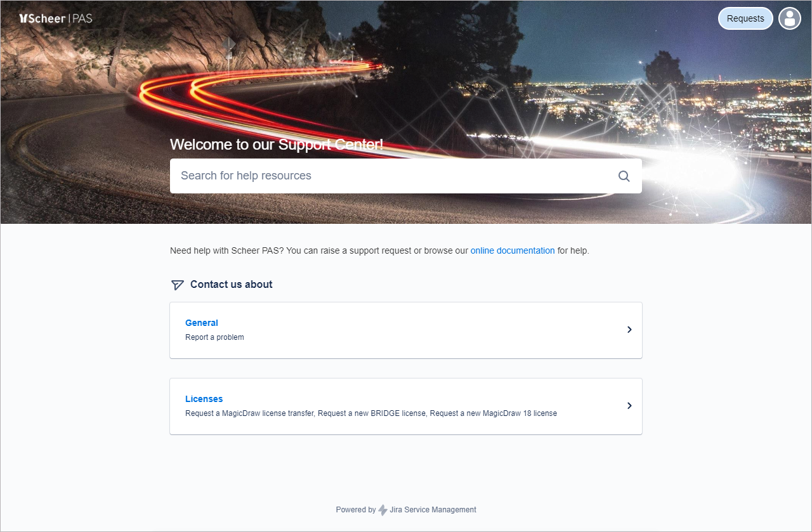Expand the Licenses category chevron
Image resolution: width=812 pixels, height=532 pixels.
tap(629, 406)
